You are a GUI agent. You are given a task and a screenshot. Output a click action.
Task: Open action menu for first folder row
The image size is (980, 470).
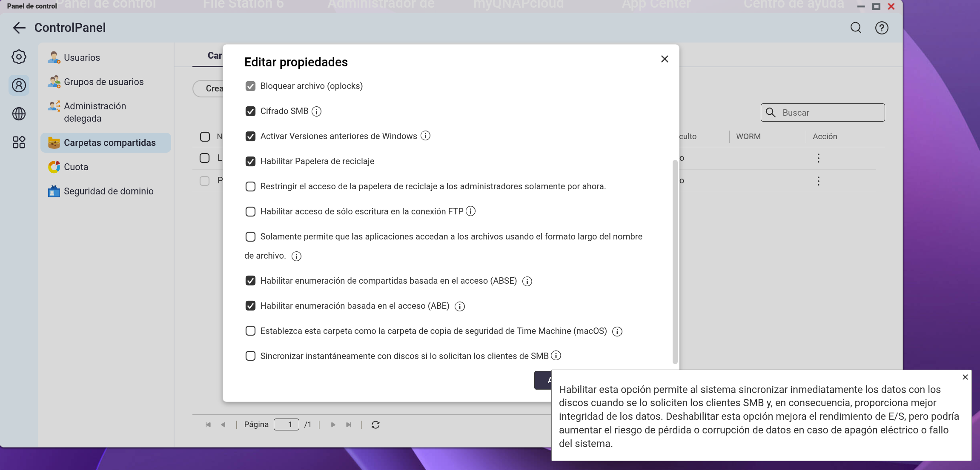pos(818,158)
